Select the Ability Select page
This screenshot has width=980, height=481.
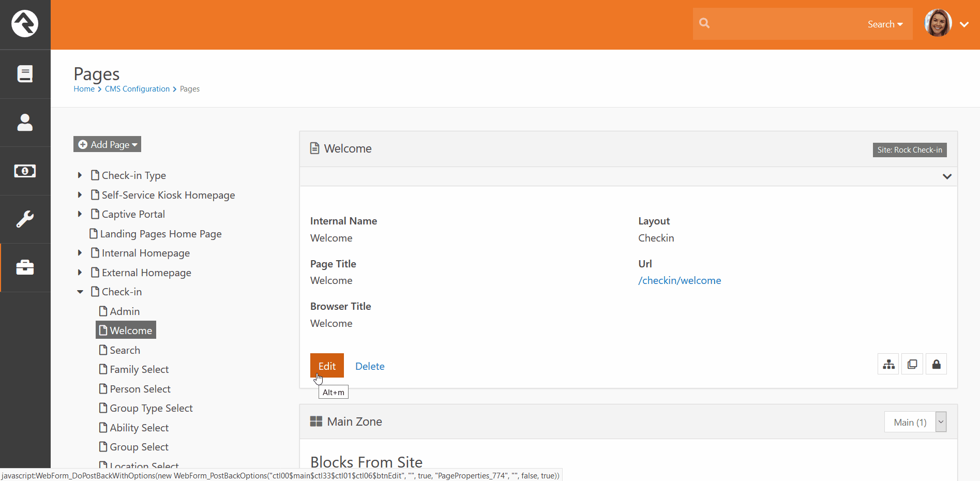click(x=139, y=428)
